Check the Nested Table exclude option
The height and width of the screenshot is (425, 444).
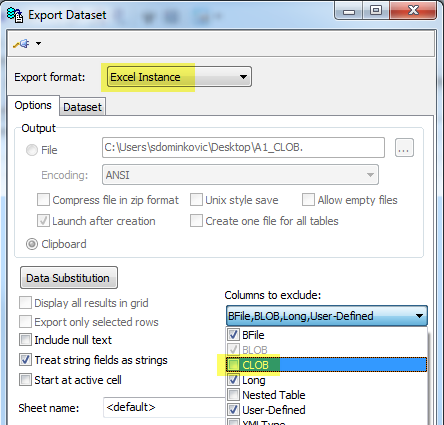pyautogui.click(x=233, y=395)
